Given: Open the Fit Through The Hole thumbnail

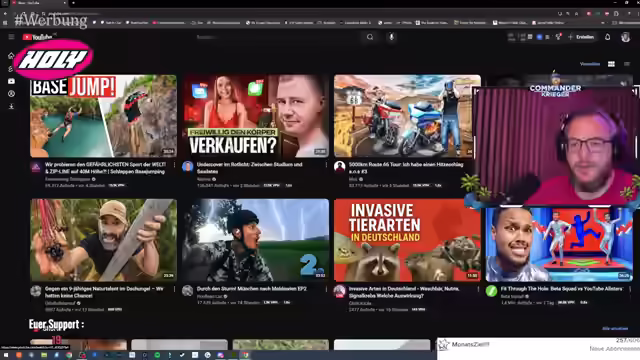Looking at the screenshot, I should click(559, 244).
